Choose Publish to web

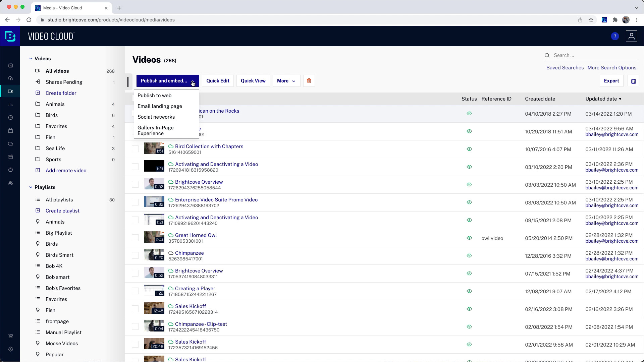pos(154,96)
